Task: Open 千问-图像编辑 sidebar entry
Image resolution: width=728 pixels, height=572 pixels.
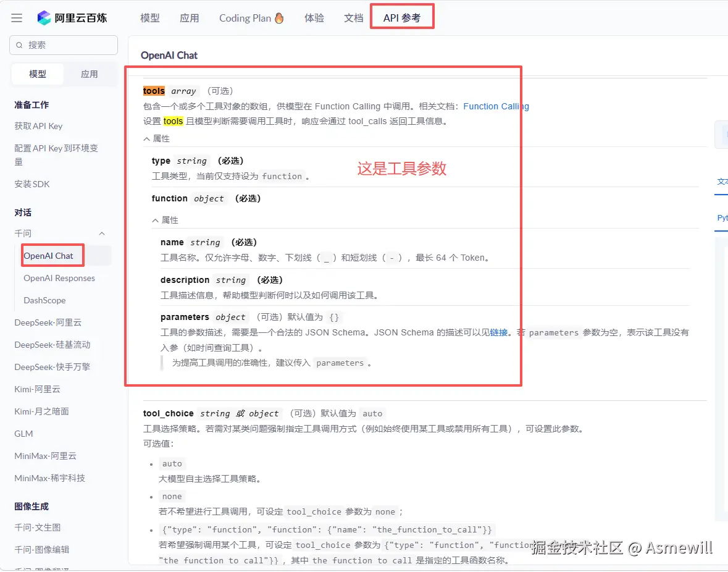Action: point(42,550)
